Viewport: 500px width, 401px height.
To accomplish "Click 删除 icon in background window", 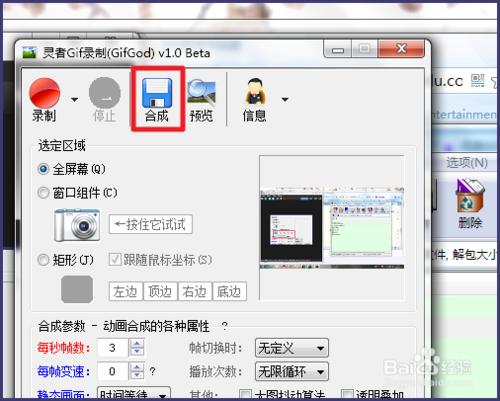I will 470,204.
